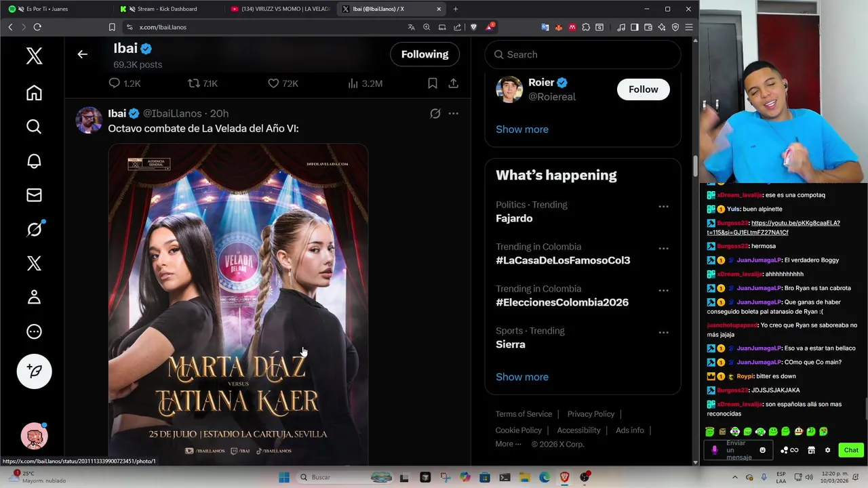Click Ibai's avatar on the post
Image resolution: width=868 pixels, height=488 pixels.
coord(89,120)
